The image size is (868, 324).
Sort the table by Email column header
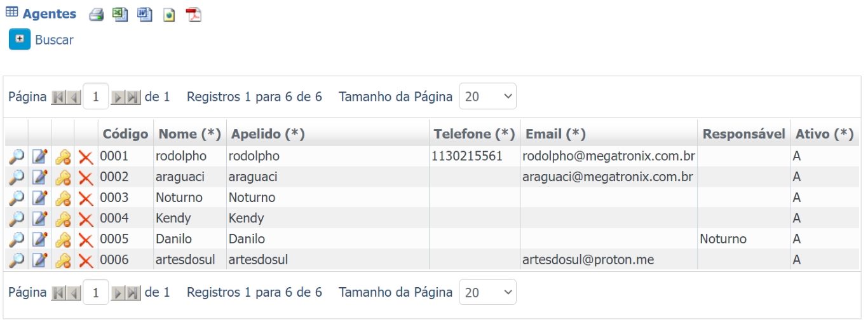(555, 134)
